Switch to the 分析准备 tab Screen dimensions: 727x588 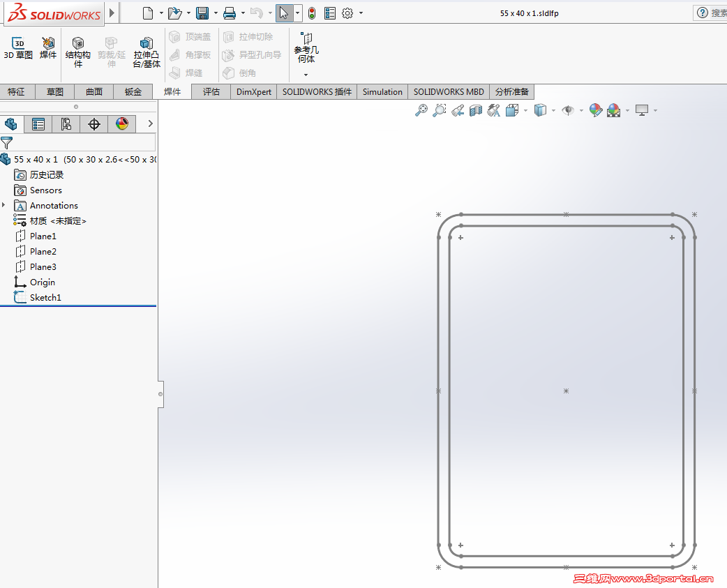click(512, 92)
